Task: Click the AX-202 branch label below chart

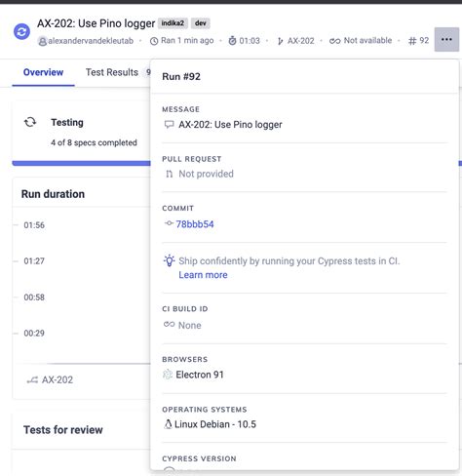Action: tap(58, 379)
